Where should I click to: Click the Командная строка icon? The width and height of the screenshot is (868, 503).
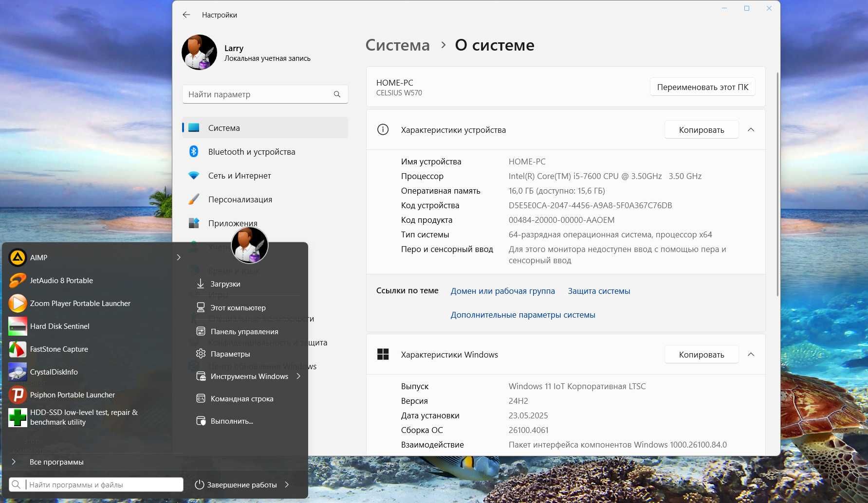[200, 398]
